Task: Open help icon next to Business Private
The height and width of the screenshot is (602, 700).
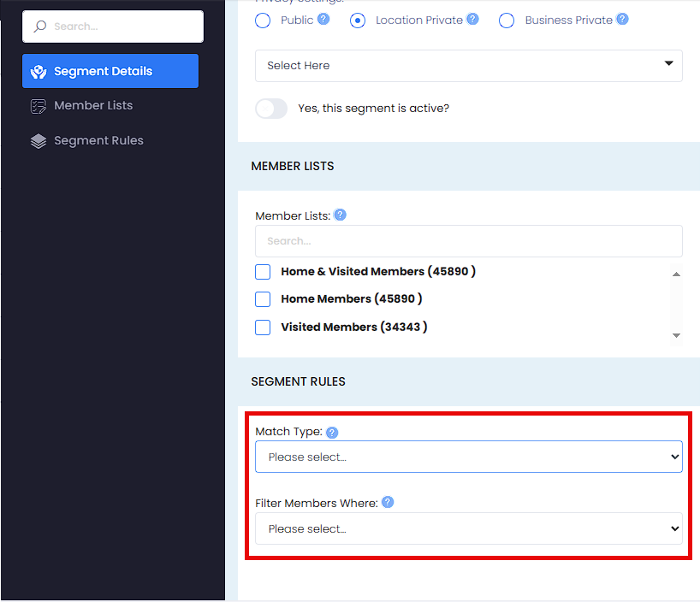Action: pos(622,19)
